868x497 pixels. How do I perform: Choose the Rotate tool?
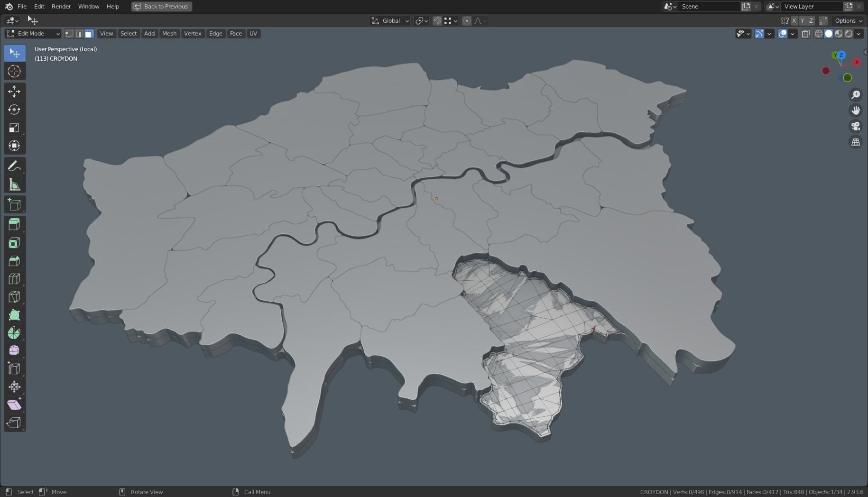tap(15, 110)
